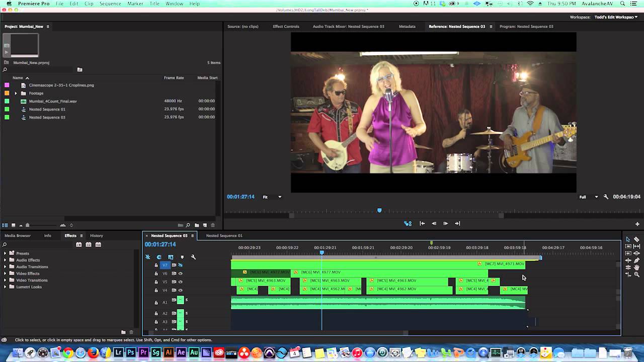
Task: Expand the Lumetri Looks folder
Action: click(x=5, y=287)
